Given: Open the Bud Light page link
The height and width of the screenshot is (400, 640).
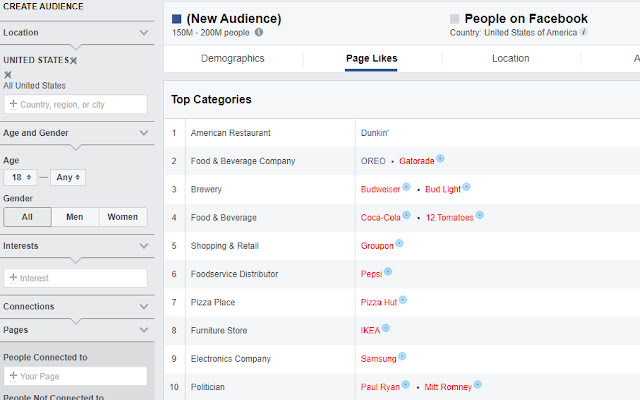Looking at the screenshot, I should coord(443,189).
